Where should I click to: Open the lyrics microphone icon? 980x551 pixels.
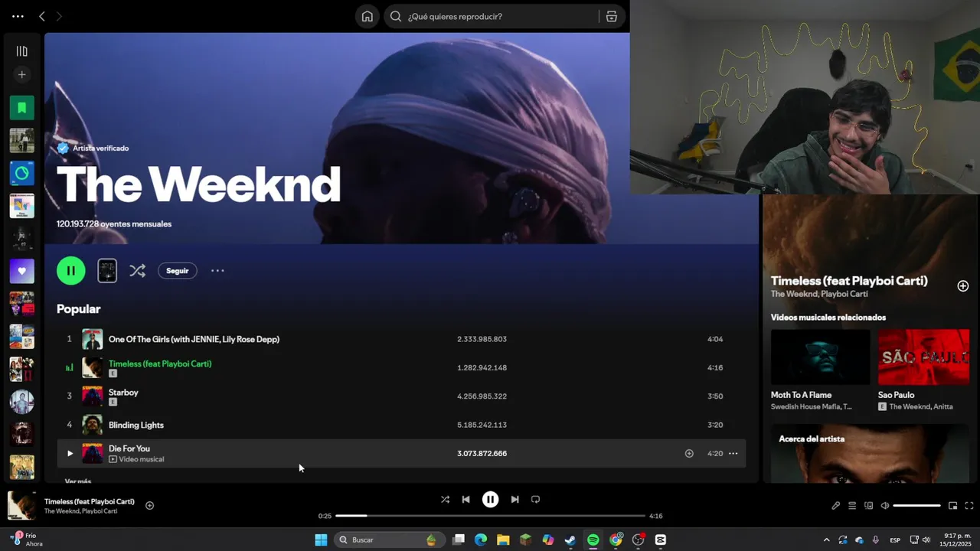(836, 505)
